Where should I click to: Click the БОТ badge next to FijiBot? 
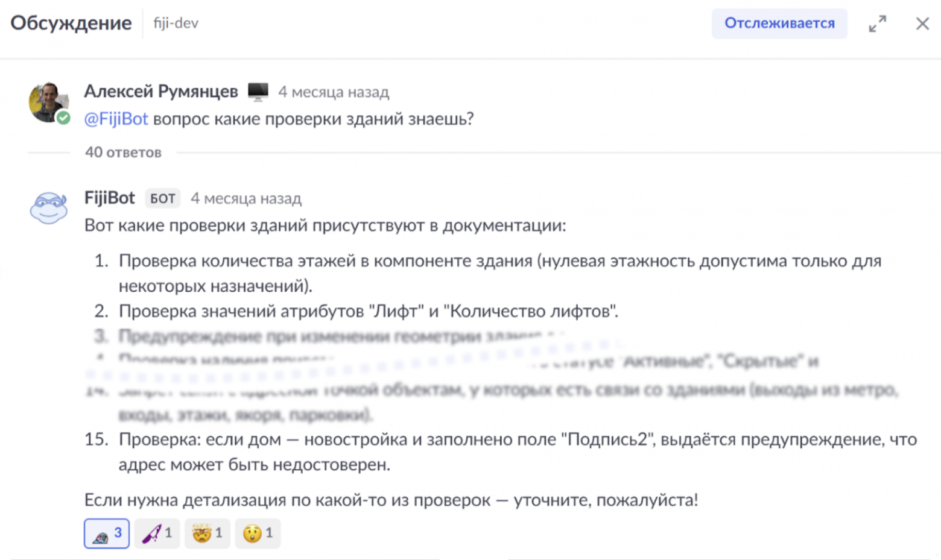pos(162,198)
